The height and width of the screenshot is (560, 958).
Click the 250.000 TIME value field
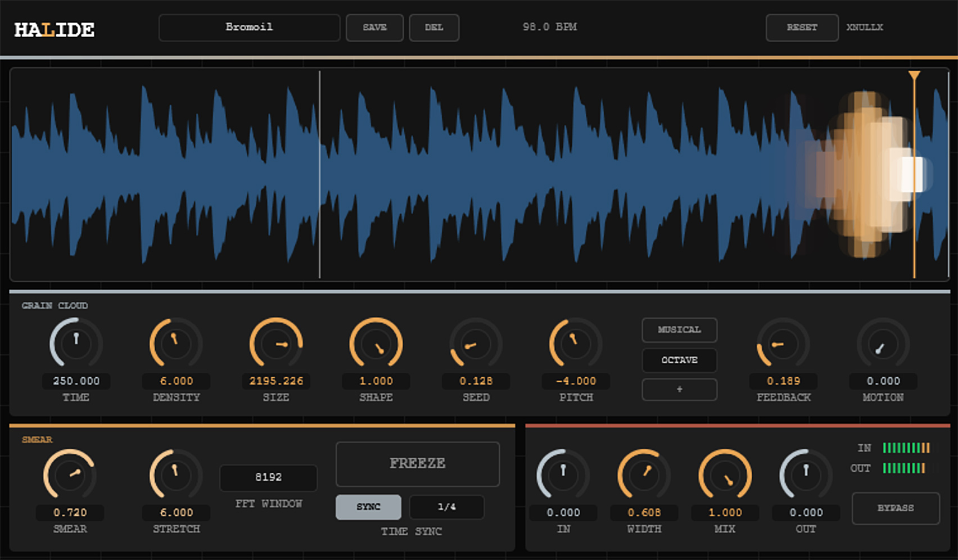(76, 381)
